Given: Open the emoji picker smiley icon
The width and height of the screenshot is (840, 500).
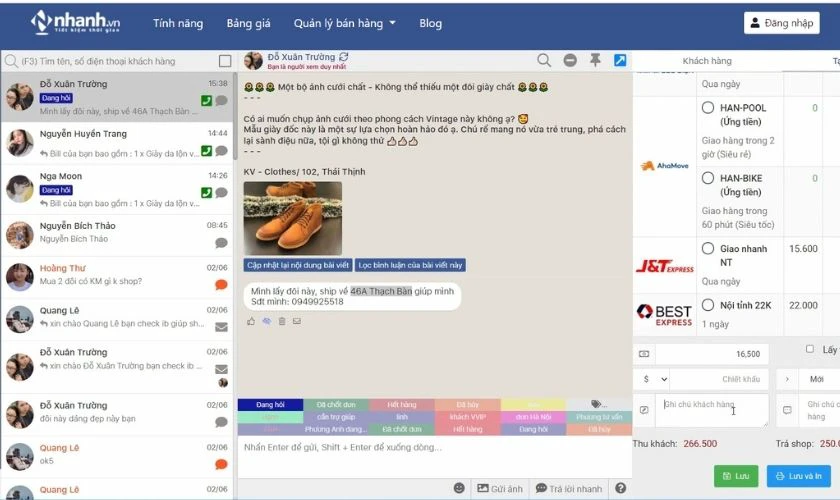Looking at the screenshot, I should (459, 488).
